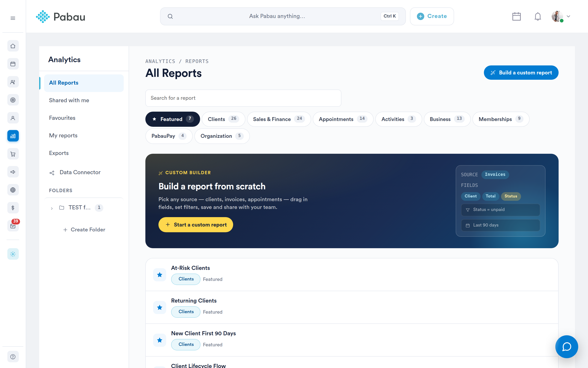Toggle favourite star for At-Risk Clients

point(160,275)
